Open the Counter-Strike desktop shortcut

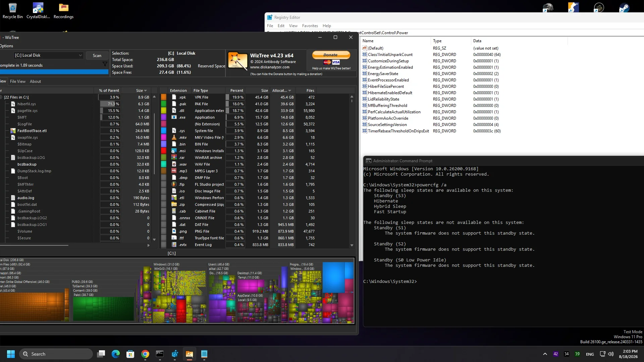573,7
